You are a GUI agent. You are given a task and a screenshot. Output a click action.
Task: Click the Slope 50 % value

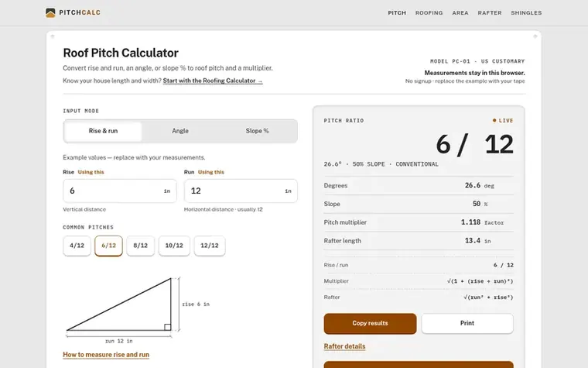pyautogui.click(x=480, y=204)
